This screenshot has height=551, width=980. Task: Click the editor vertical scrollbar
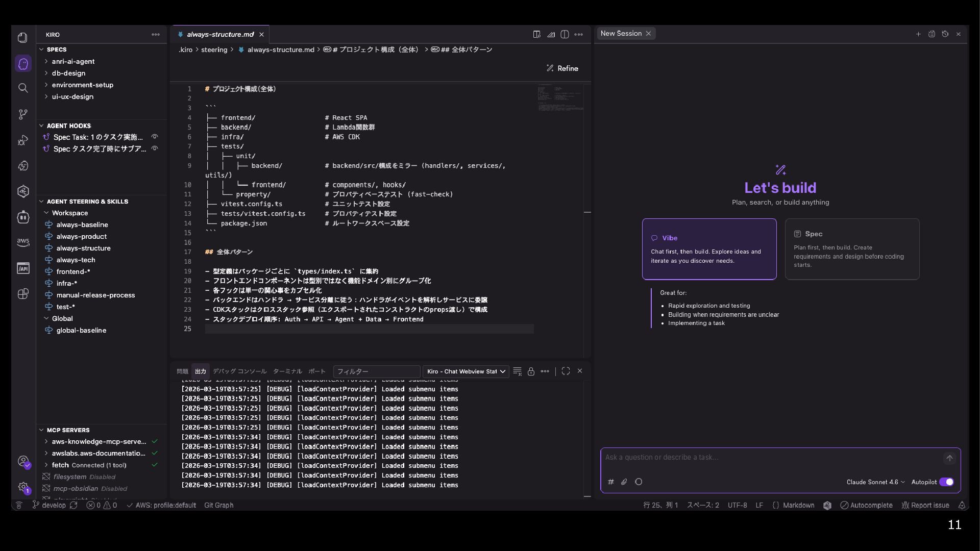pyautogui.click(x=587, y=219)
